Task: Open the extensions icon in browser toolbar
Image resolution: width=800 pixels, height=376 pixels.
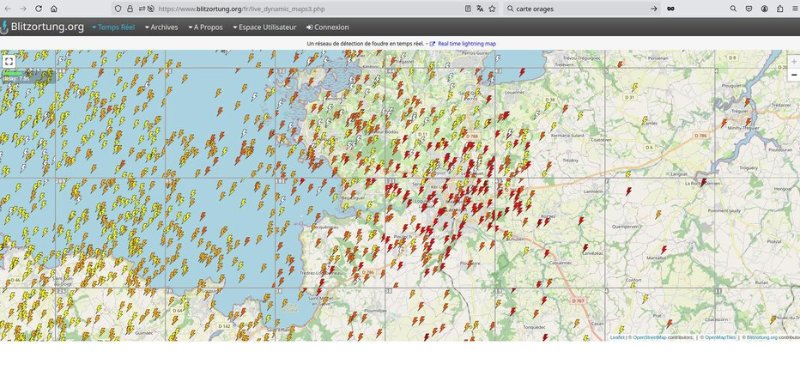Action: (x=780, y=9)
